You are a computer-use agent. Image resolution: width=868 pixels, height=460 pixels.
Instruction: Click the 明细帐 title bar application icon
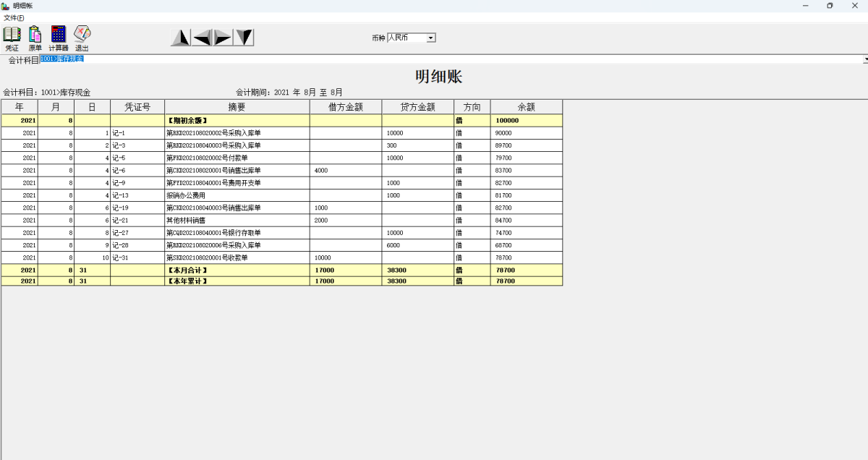pos(5,5)
